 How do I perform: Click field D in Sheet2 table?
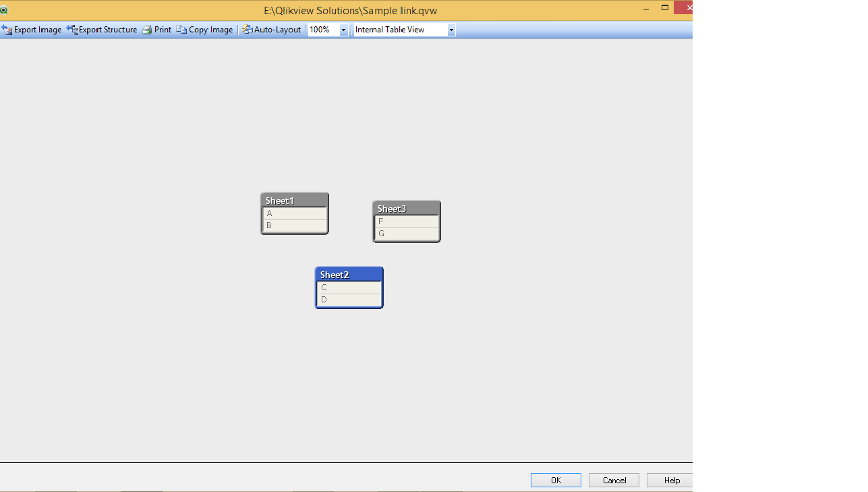(349, 300)
